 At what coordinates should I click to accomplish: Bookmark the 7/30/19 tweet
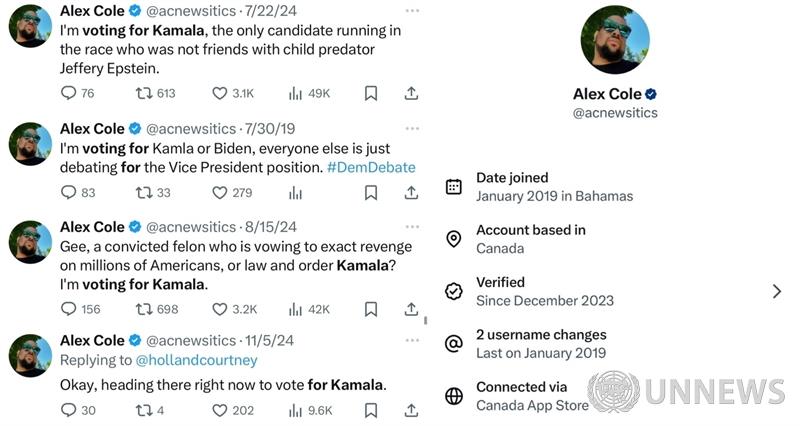(x=371, y=192)
